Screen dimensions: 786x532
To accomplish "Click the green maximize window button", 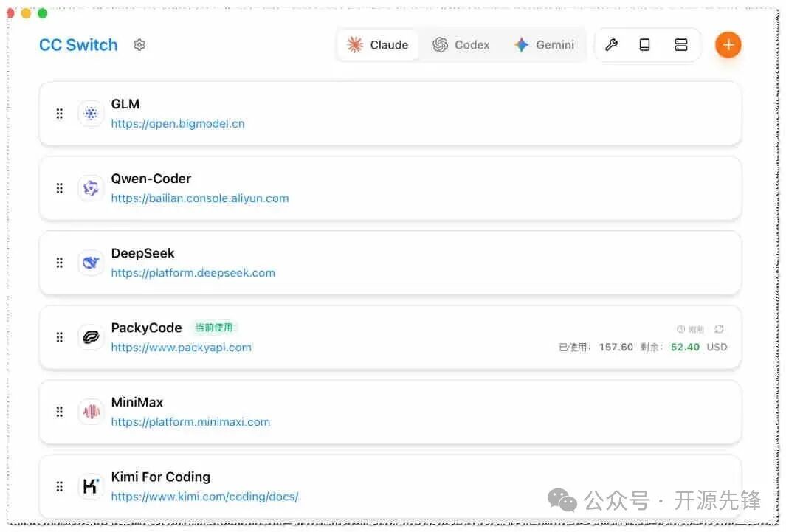I will [x=43, y=13].
